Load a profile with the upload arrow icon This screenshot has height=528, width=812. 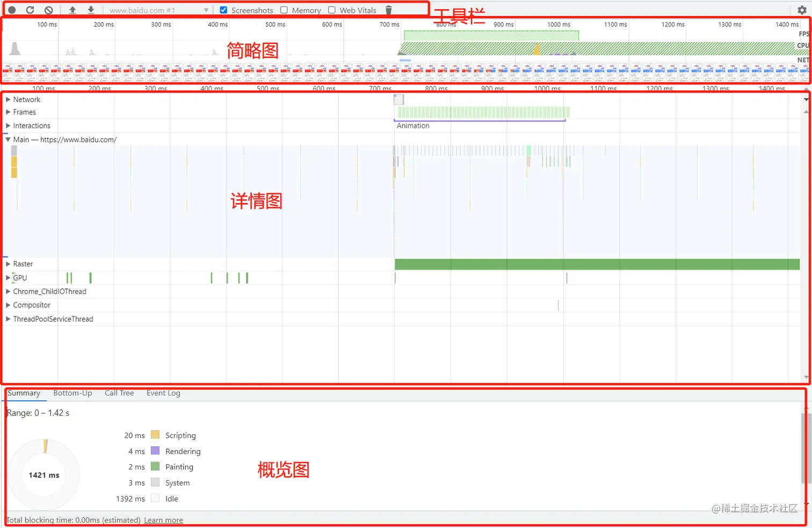73,10
